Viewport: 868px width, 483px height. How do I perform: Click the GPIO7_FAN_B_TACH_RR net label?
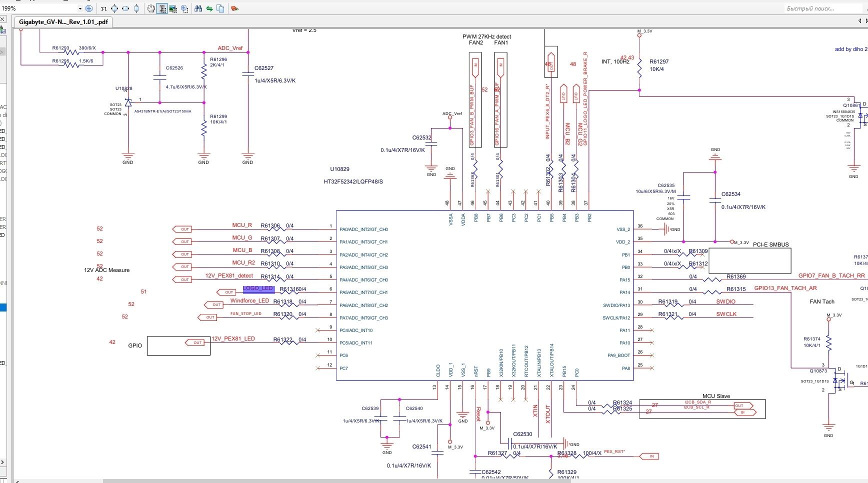[x=831, y=276]
